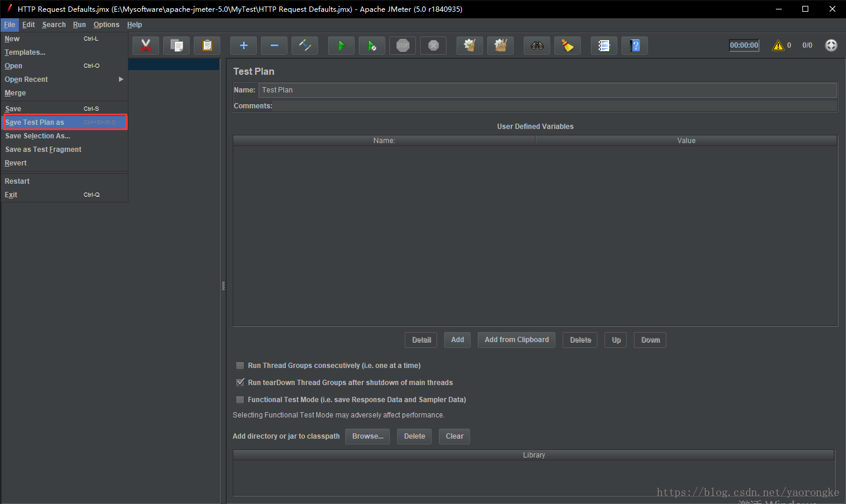Click the Detail button

421,340
